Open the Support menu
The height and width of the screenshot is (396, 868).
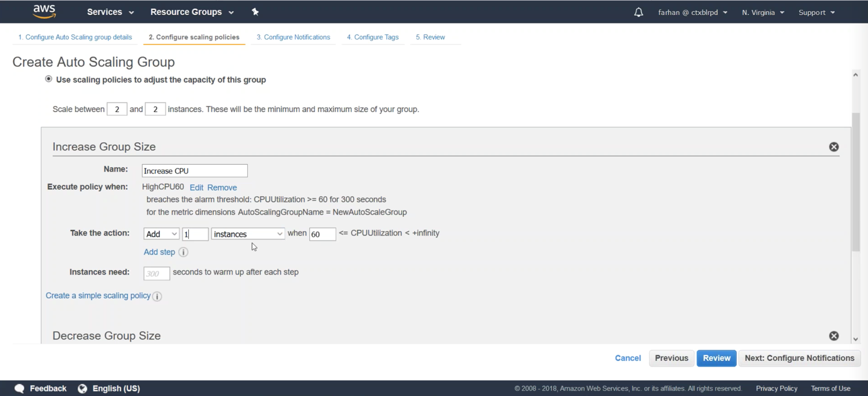(817, 13)
